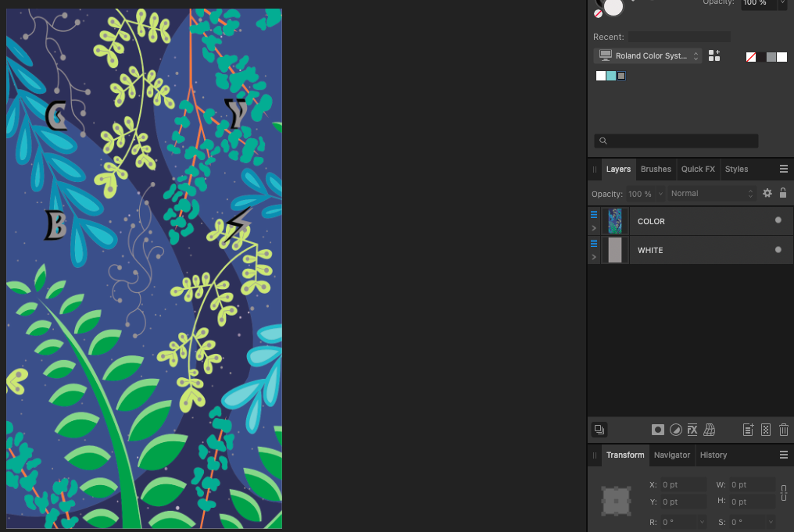Click the Add palette grid-plus icon

[x=714, y=55]
